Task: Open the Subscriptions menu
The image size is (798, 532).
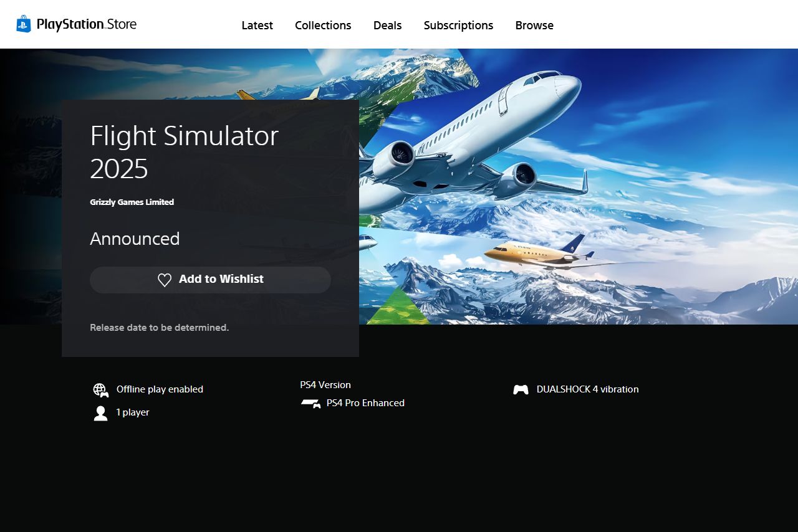Action: tap(459, 26)
